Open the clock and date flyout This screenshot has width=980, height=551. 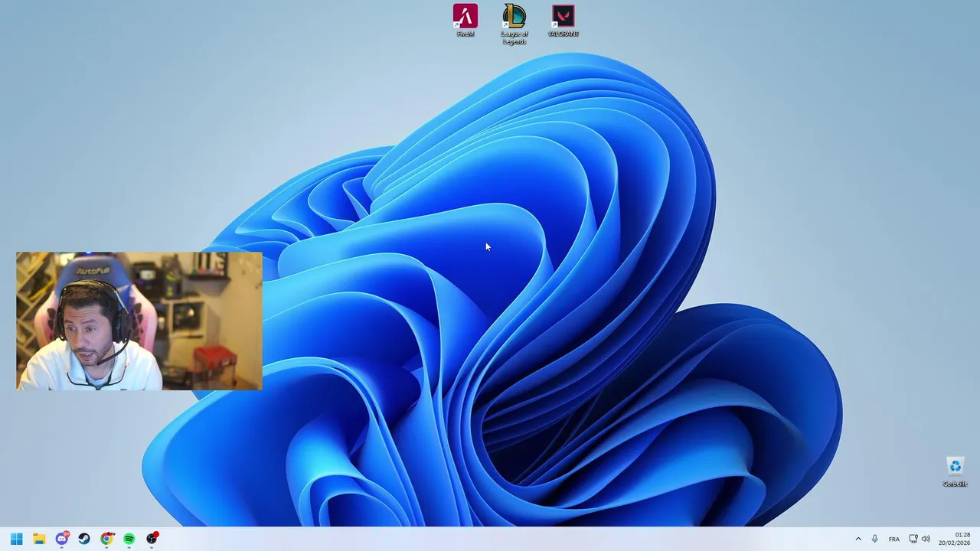point(955,539)
